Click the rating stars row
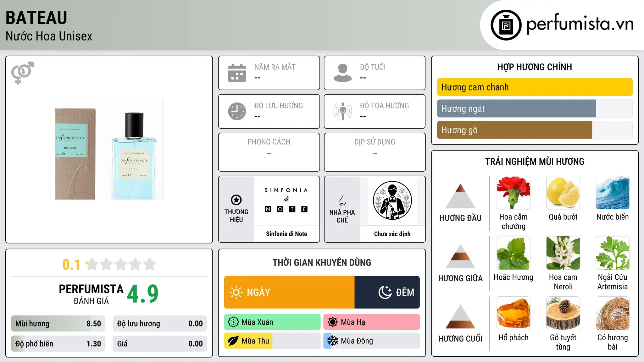The width and height of the screenshot is (644, 362). coord(121,264)
